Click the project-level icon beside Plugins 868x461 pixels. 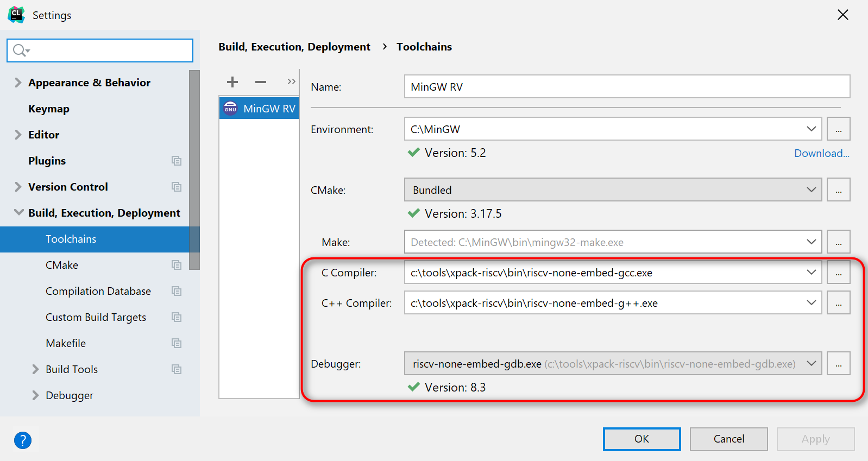177,161
